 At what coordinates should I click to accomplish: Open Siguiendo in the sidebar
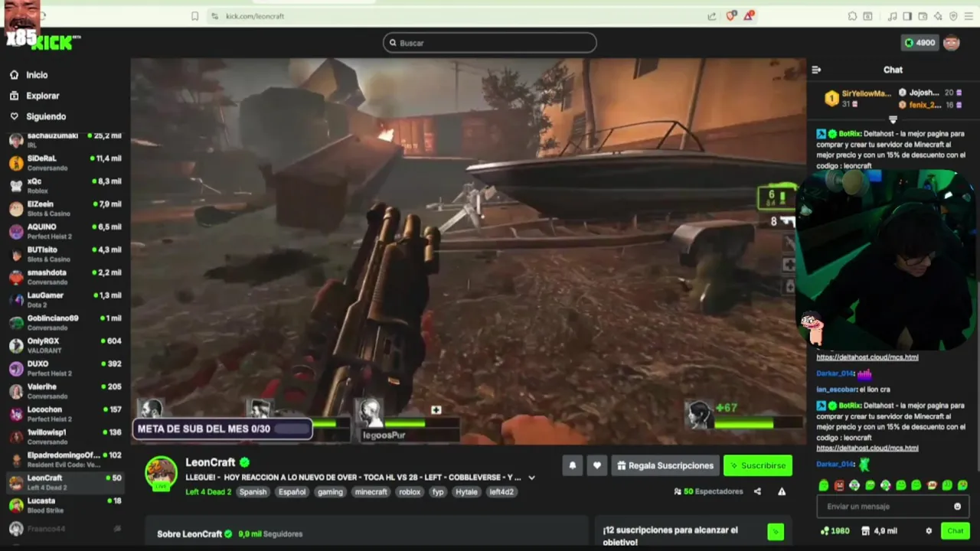point(38,116)
